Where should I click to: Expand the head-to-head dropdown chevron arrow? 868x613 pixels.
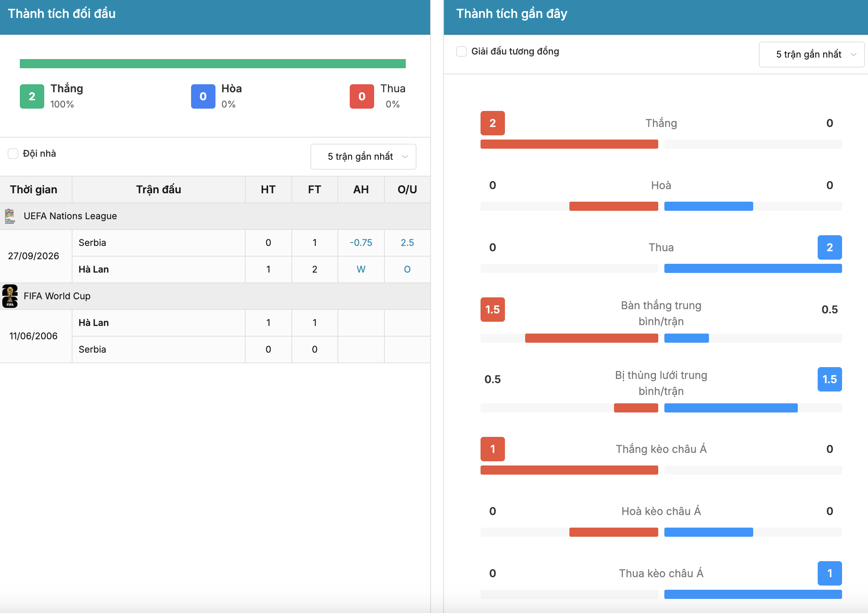pos(405,157)
